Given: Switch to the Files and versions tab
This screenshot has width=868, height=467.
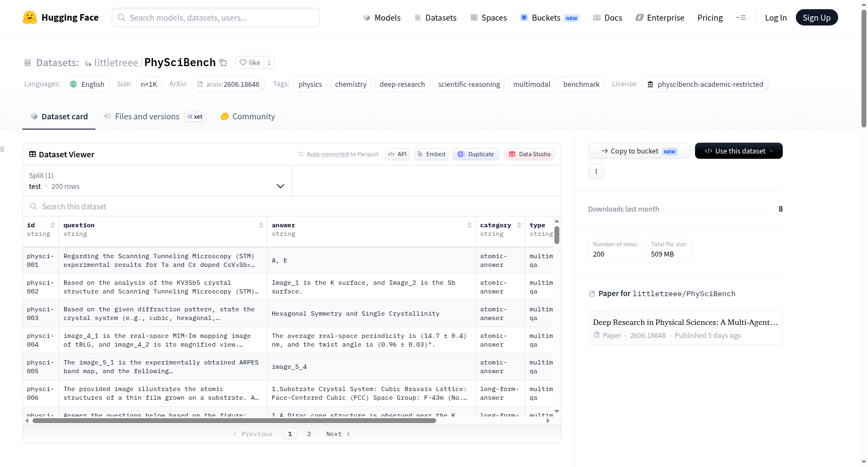Looking at the screenshot, I should pyautogui.click(x=154, y=117).
